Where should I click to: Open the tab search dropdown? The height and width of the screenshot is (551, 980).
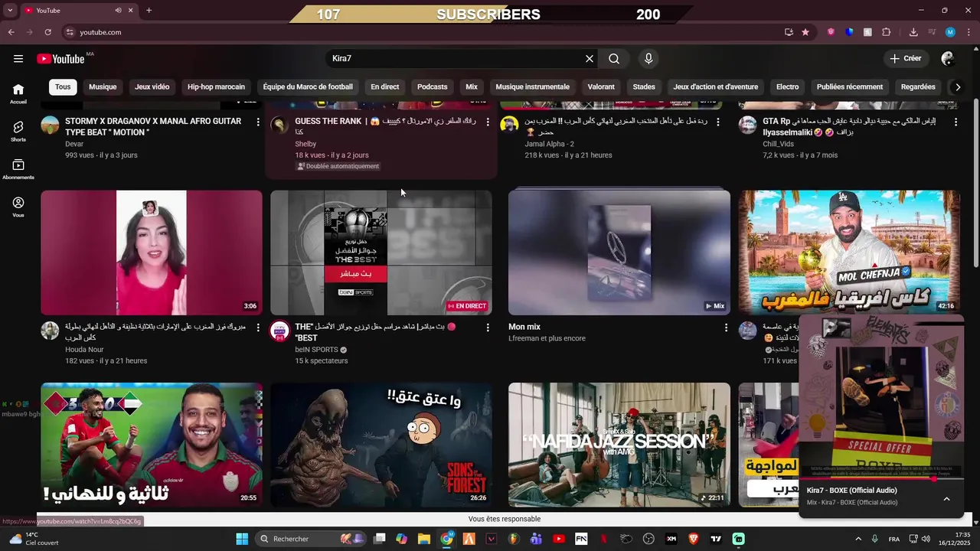coord(10,11)
